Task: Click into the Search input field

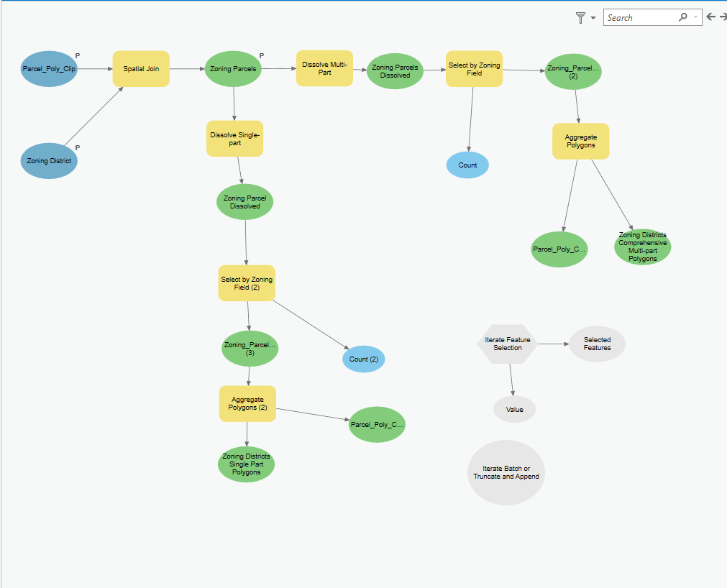Action: coord(641,17)
